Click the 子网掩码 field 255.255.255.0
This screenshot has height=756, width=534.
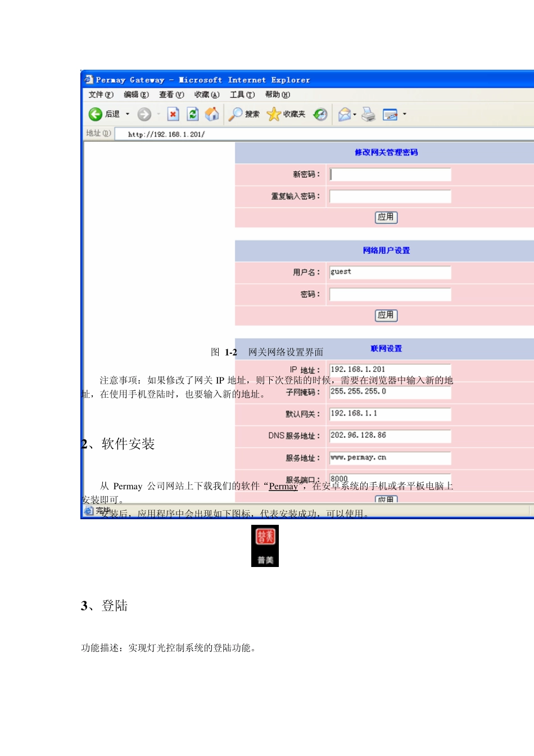click(x=390, y=392)
